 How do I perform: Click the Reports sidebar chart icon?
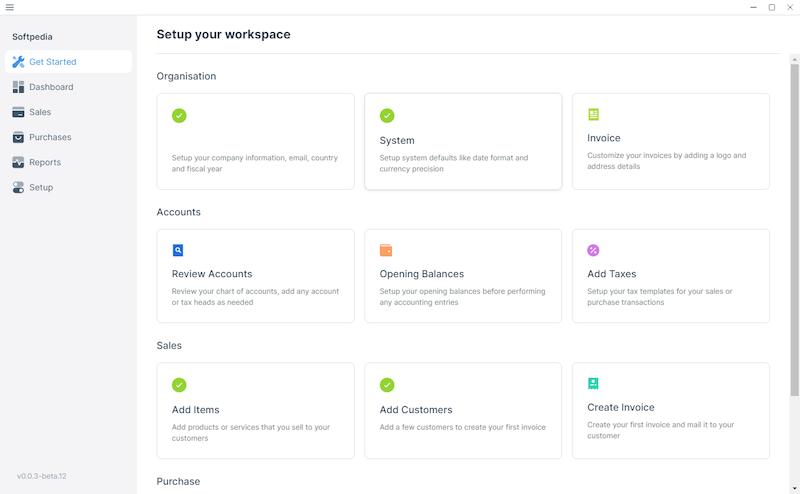click(x=18, y=162)
